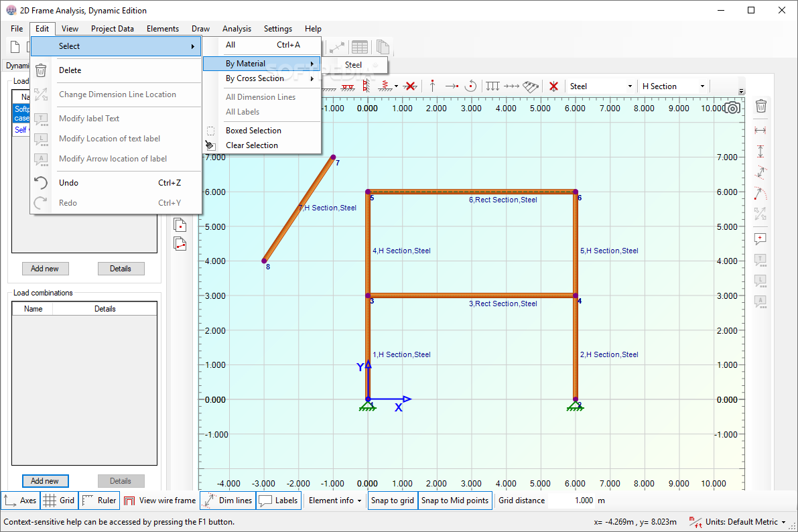Select the angular dimension tool
The height and width of the screenshot is (532, 798).
760,194
